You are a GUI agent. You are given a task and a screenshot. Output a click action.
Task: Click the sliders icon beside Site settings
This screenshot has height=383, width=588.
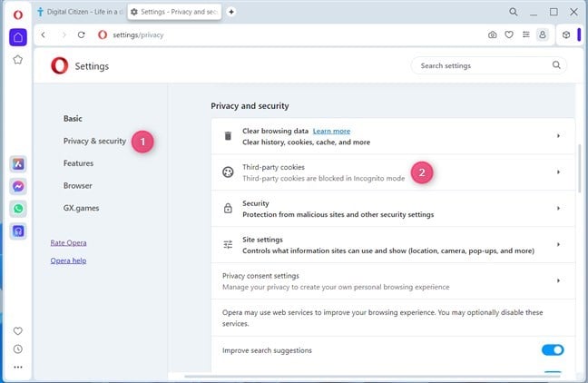point(228,244)
